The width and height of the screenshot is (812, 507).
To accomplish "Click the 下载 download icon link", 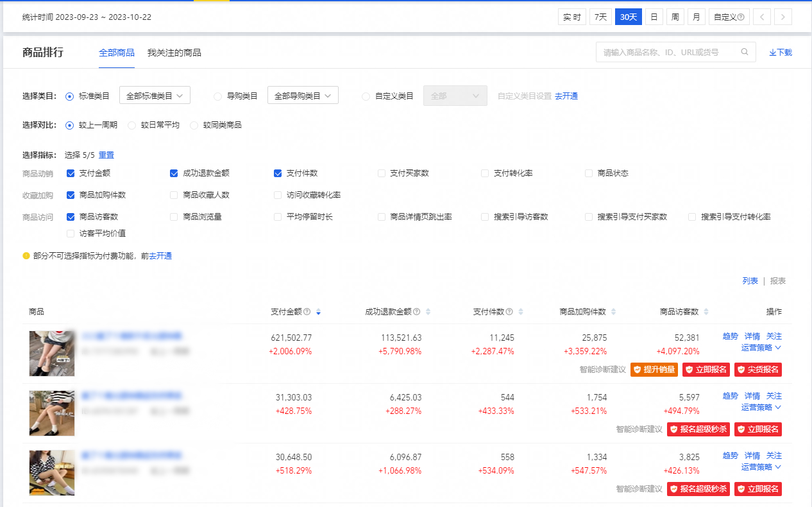I will pyautogui.click(x=781, y=53).
